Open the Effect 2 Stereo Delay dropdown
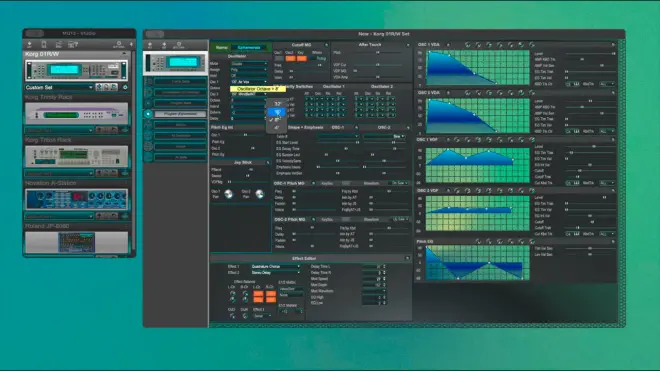The image size is (660, 371). (x=276, y=273)
